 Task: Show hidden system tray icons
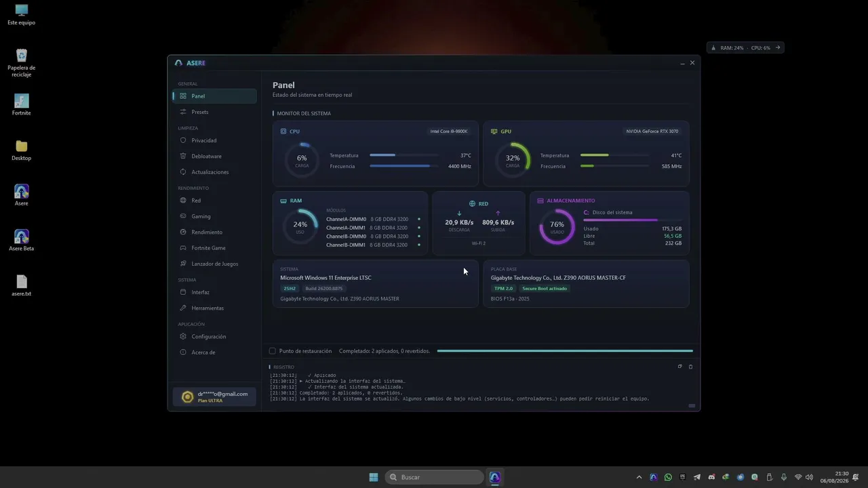[639, 477]
